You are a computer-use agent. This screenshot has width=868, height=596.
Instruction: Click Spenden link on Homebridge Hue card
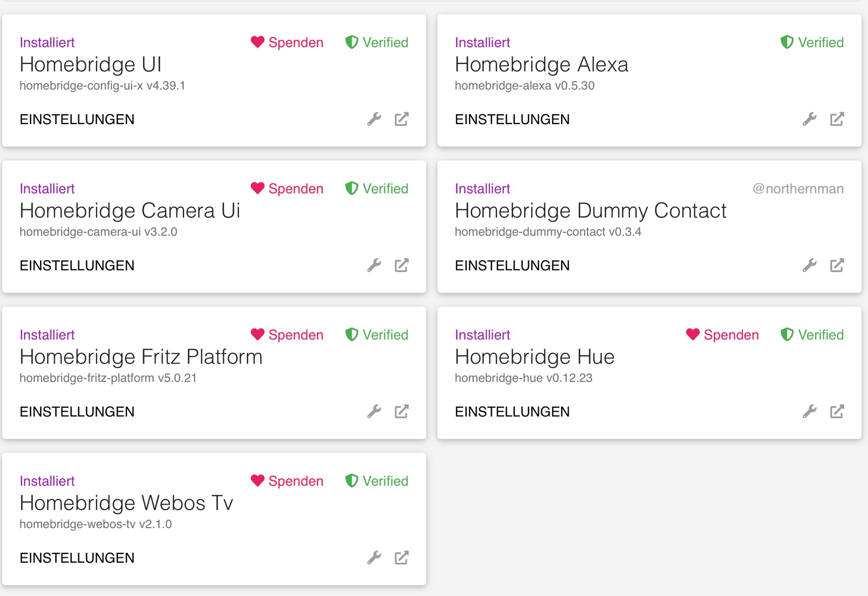click(731, 335)
